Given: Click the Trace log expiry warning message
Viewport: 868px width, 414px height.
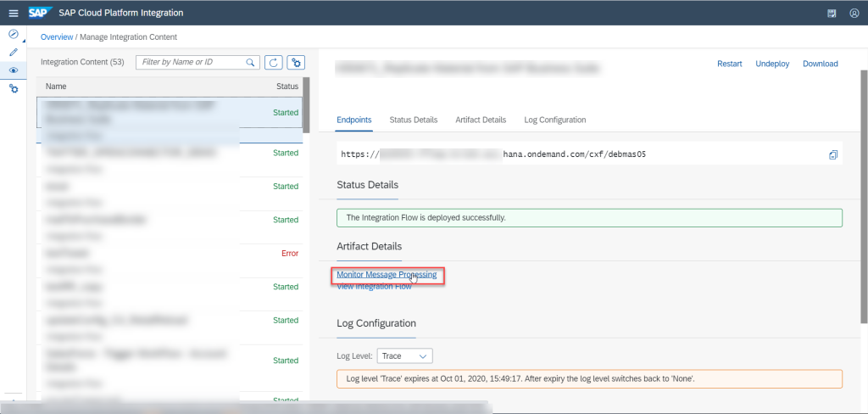Looking at the screenshot, I should (589, 379).
